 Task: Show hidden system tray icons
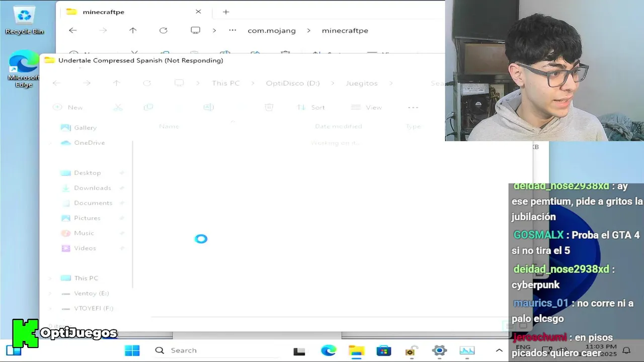[499, 350]
